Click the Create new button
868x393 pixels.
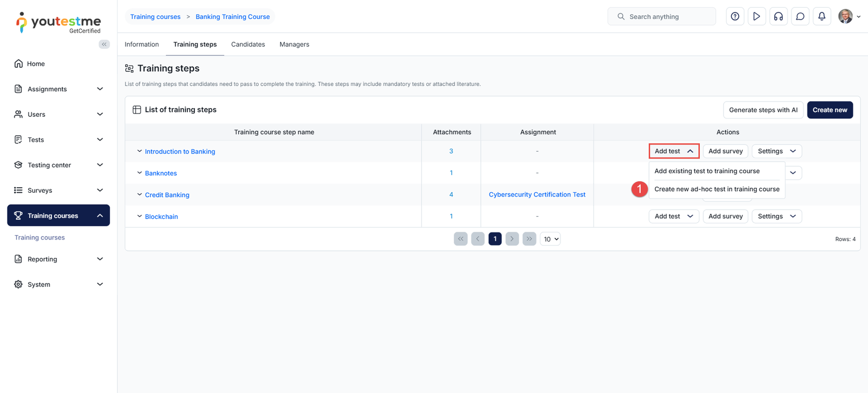pos(829,110)
